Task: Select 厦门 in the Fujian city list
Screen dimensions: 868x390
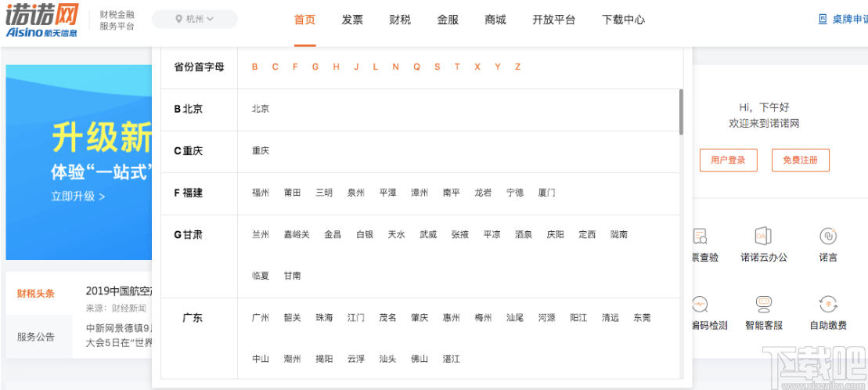Action: pos(546,193)
